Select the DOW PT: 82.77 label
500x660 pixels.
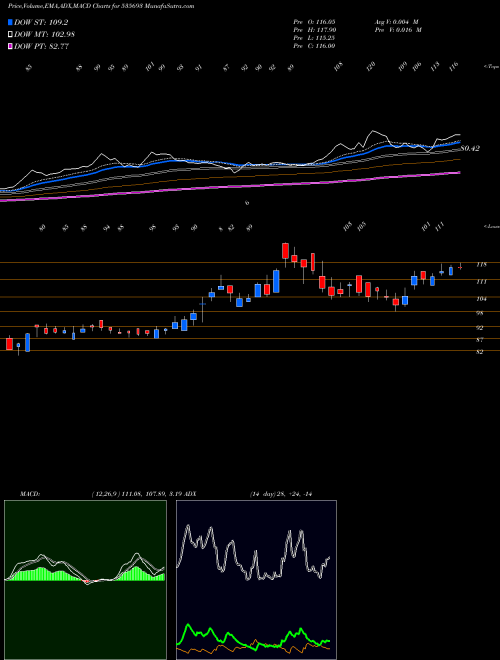(41, 46)
